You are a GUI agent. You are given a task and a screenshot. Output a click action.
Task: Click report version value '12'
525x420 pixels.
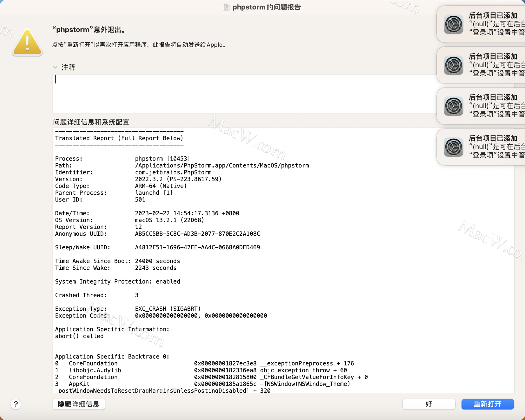click(x=138, y=227)
